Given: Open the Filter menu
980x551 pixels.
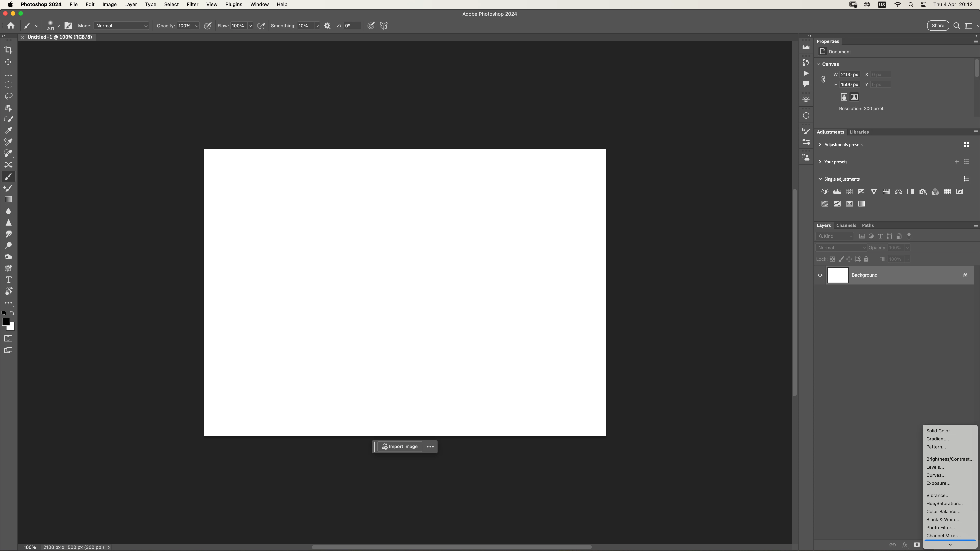Looking at the screenshot, I should [192, 5].
